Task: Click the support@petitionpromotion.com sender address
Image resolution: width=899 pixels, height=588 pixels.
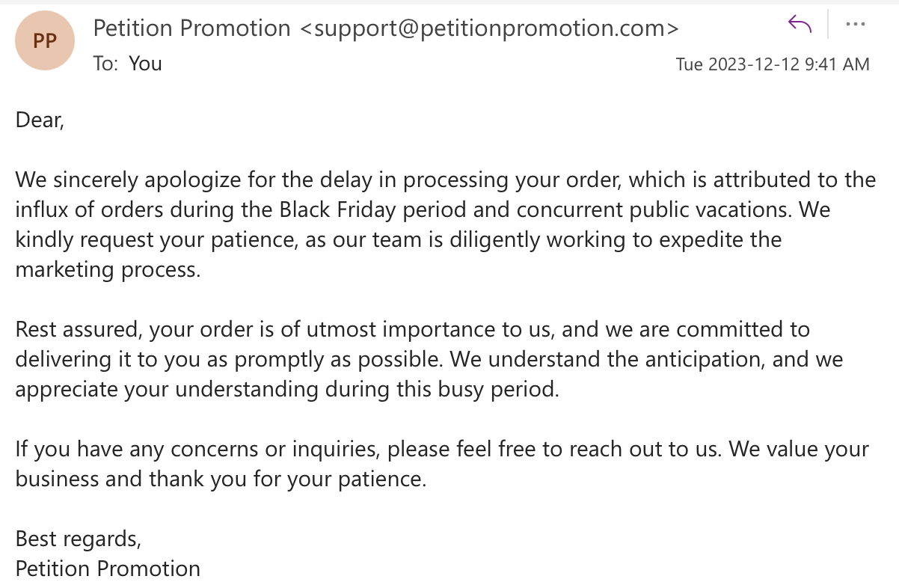Action: tap(489, 28)
